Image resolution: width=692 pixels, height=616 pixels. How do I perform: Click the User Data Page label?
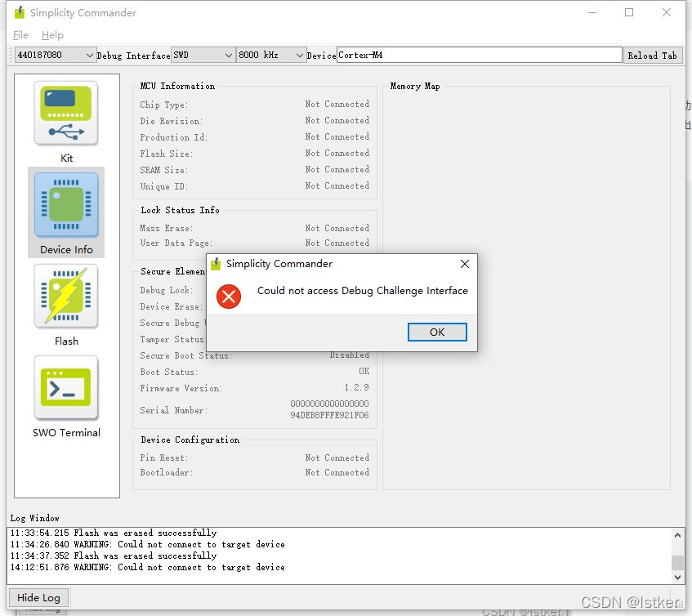pyautogui.click(x=176, y=243)
